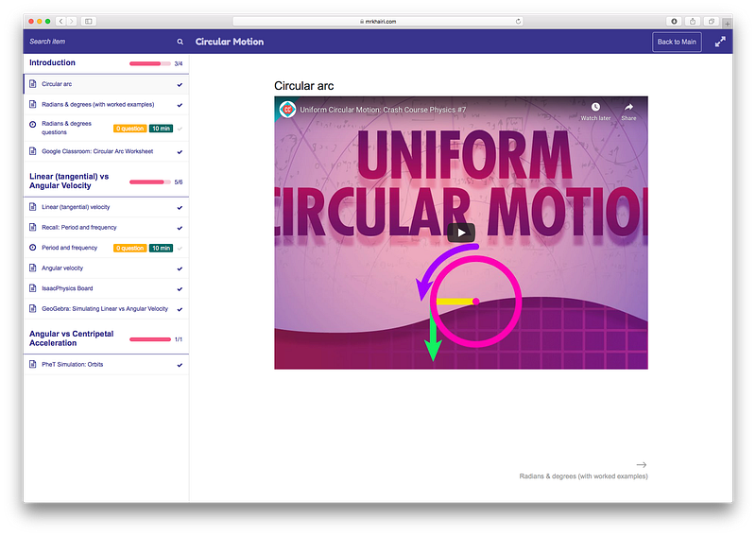The width and height of the screenshot is (756, 536).
Task: Open Radians & degrees questions quiz
Action: click(x=106, y=128)
